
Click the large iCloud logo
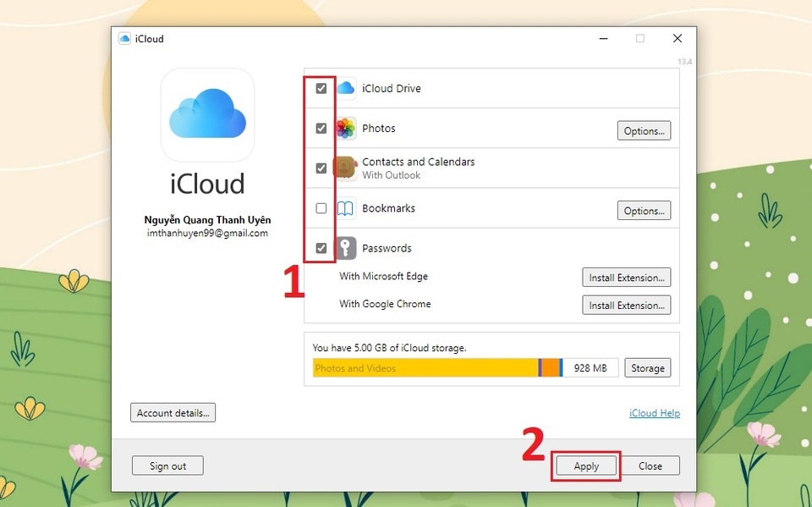207,115
